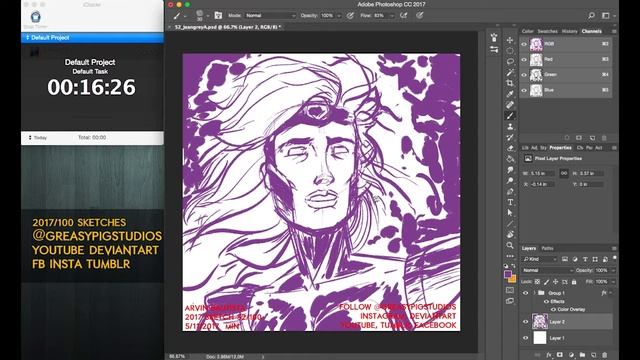Click the create new group folder icon
The image size is (640, 360).
tap(582, 355)
